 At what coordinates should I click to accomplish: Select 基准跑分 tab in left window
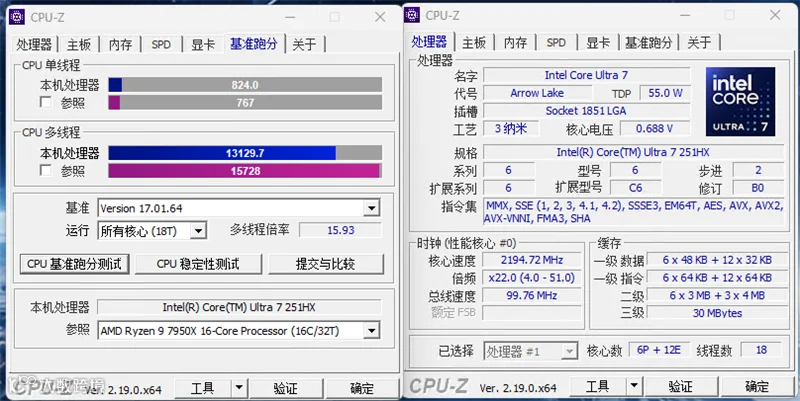pyautogui.click(x=254, y=43)
